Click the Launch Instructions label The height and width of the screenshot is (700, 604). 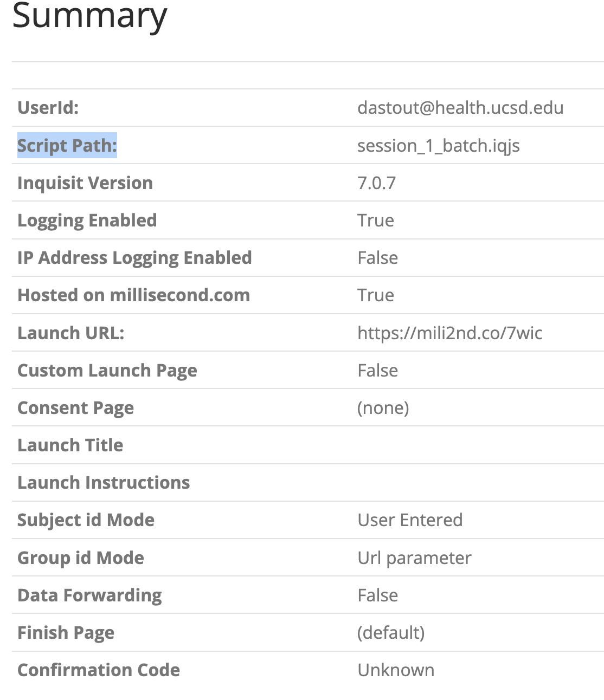104,483
